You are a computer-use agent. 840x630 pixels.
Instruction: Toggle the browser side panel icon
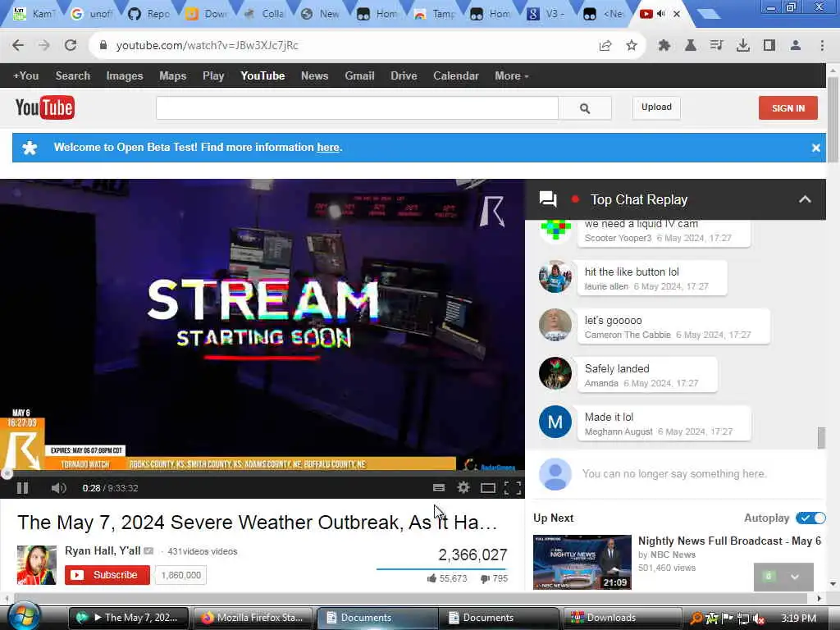[769, 46]
